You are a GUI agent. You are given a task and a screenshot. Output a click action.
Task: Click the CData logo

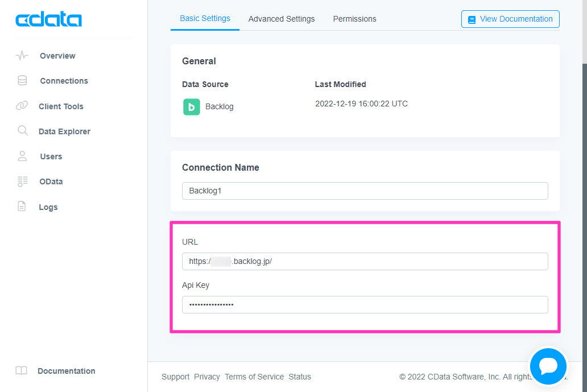(48, 18)
